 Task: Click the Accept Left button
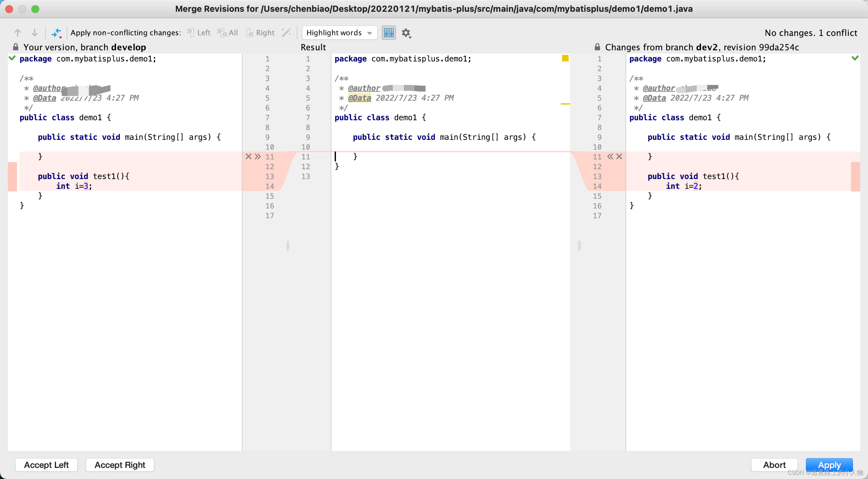[46, 465]
